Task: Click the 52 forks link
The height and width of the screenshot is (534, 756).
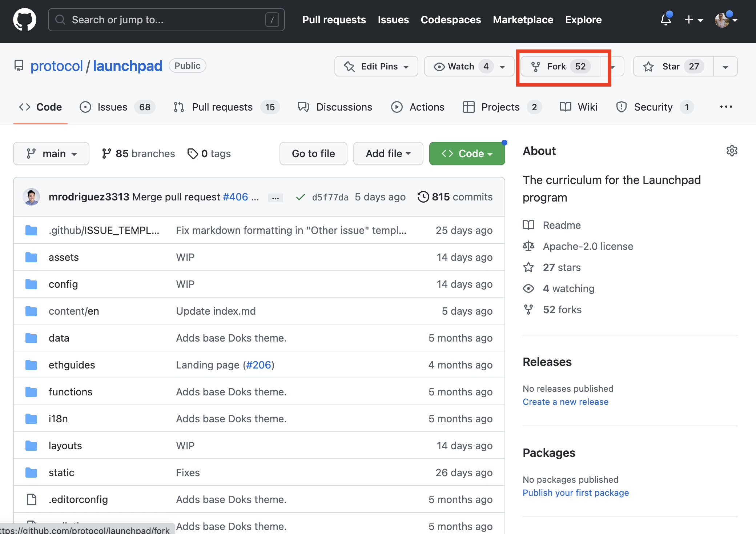Action: click(562, 310)
